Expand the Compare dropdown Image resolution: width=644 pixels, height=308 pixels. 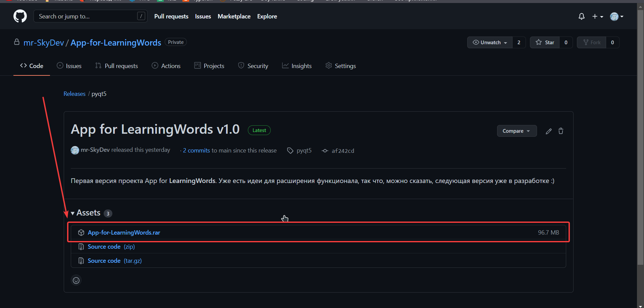point(517,131)
